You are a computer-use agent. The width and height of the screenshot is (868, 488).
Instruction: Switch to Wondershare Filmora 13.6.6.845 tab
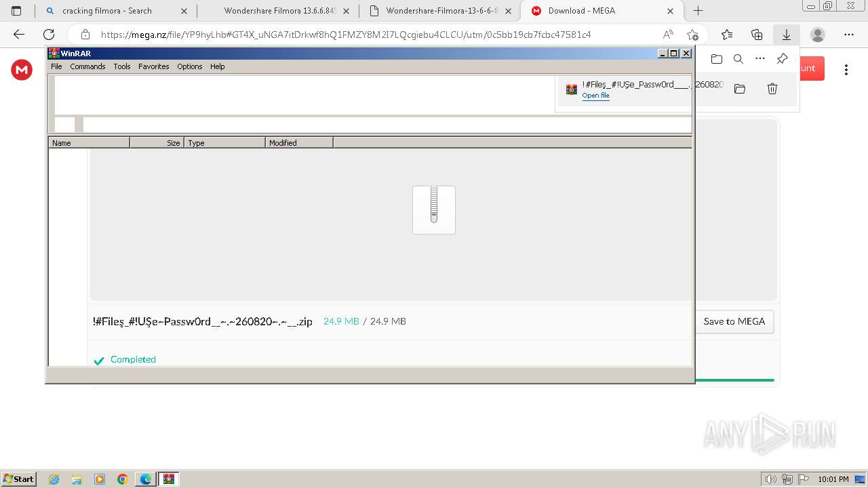(x=279, y=11)
